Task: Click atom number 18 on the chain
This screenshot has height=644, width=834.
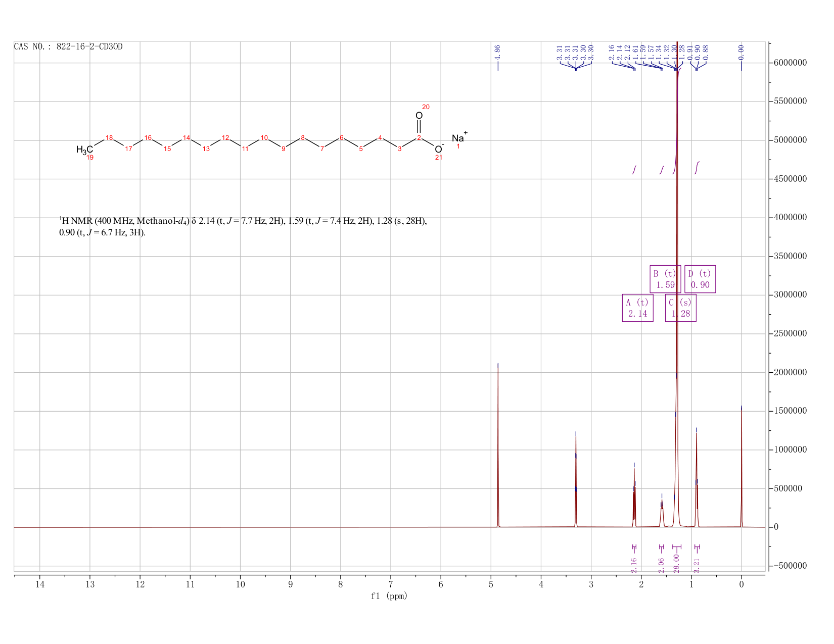Action: tap(109, 138)
